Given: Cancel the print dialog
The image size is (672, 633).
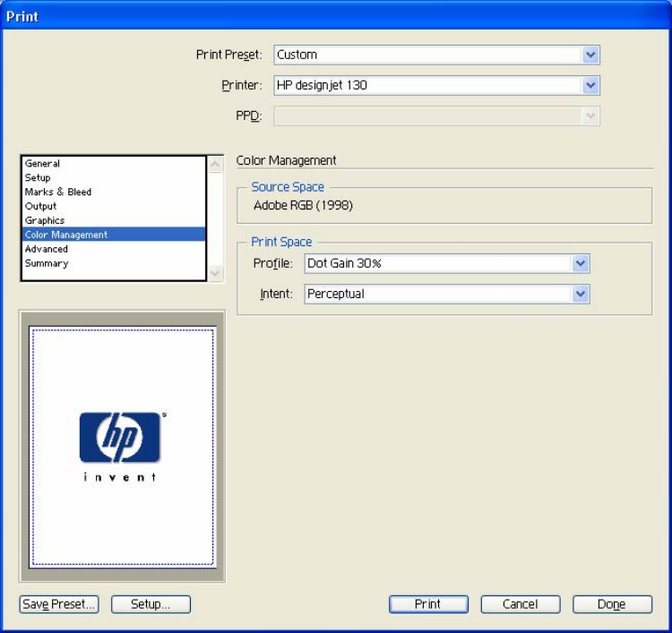Looking at the screenshot, I should pos(520,604).
